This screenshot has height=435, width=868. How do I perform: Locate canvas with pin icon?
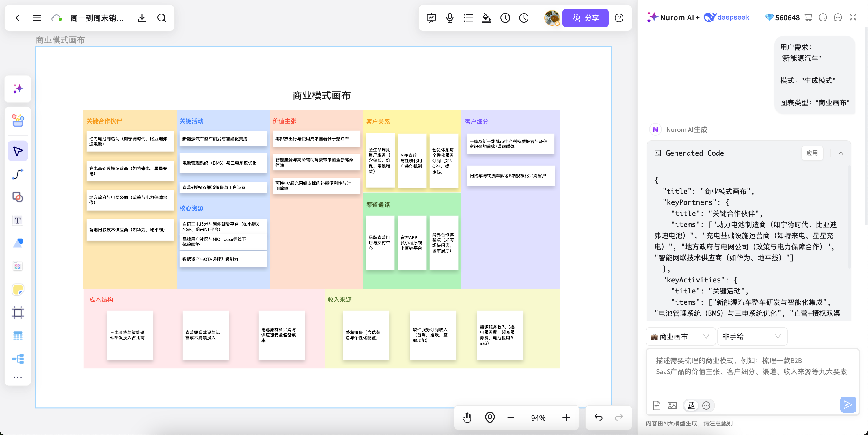[x=490, y=418]
